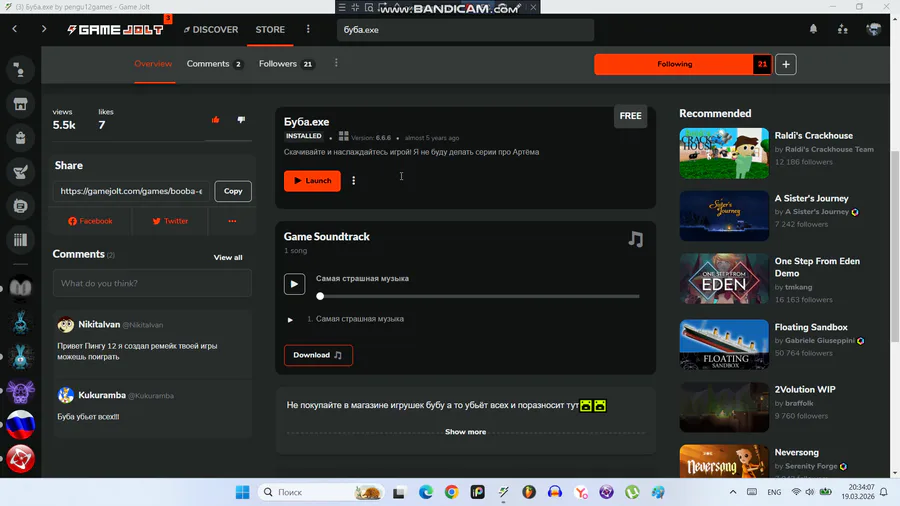Click the Game Jolt logo
Screen dimensions: 900x506
coord(115,29)
